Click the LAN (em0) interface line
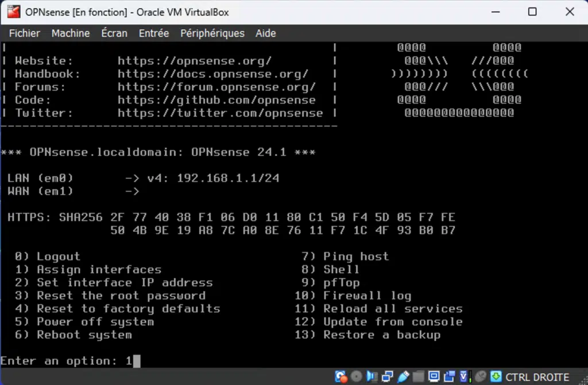The width and height of the screenshot is (588, 385). pyautogui.click(x=143, y=178)
